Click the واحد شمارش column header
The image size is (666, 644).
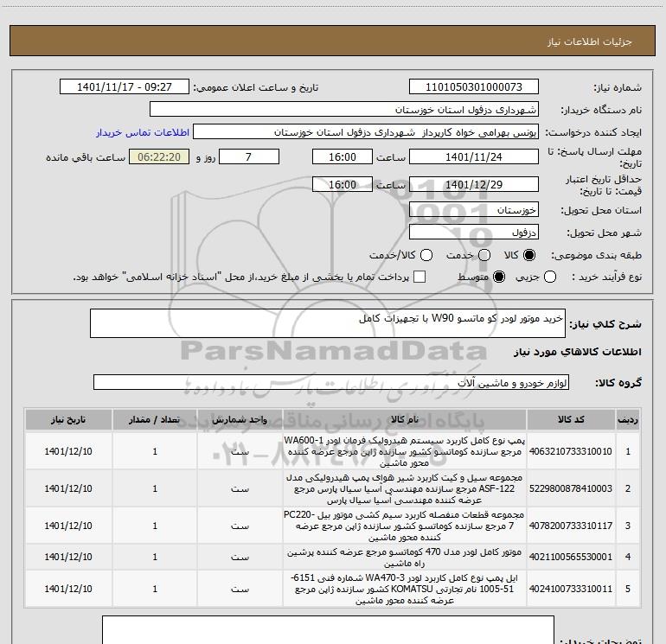point(240,420)
